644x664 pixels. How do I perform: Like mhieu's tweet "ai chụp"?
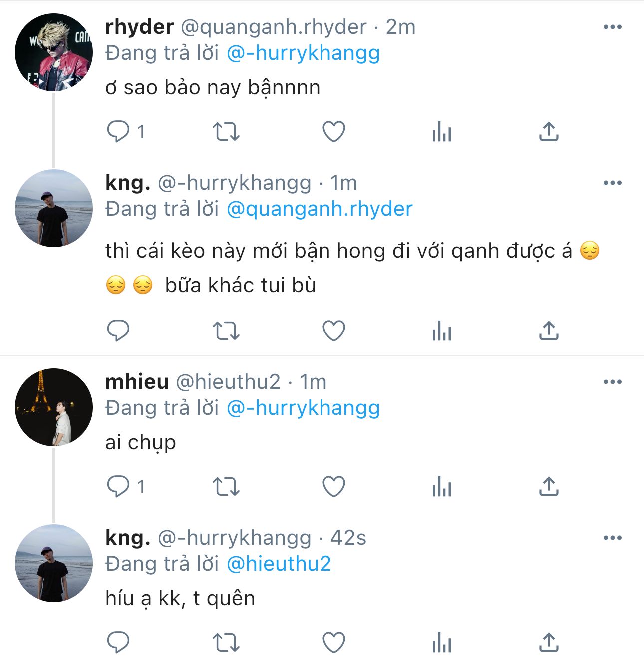tap(334, 487)
